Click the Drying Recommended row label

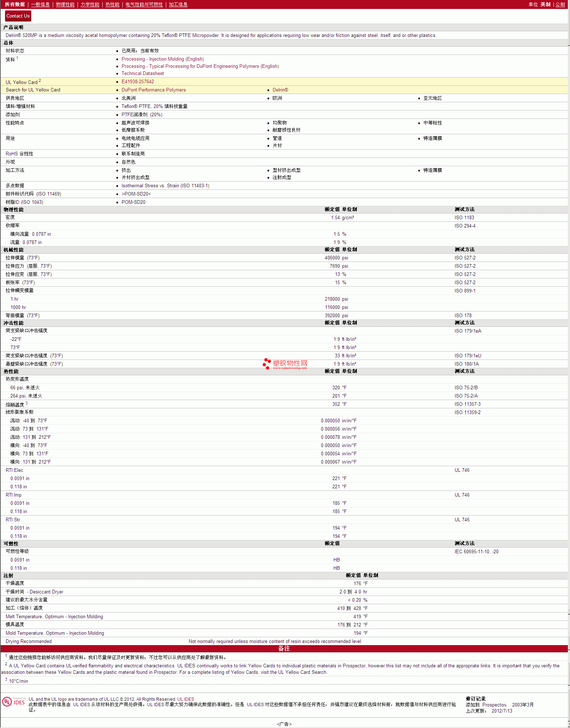point(29,642)
